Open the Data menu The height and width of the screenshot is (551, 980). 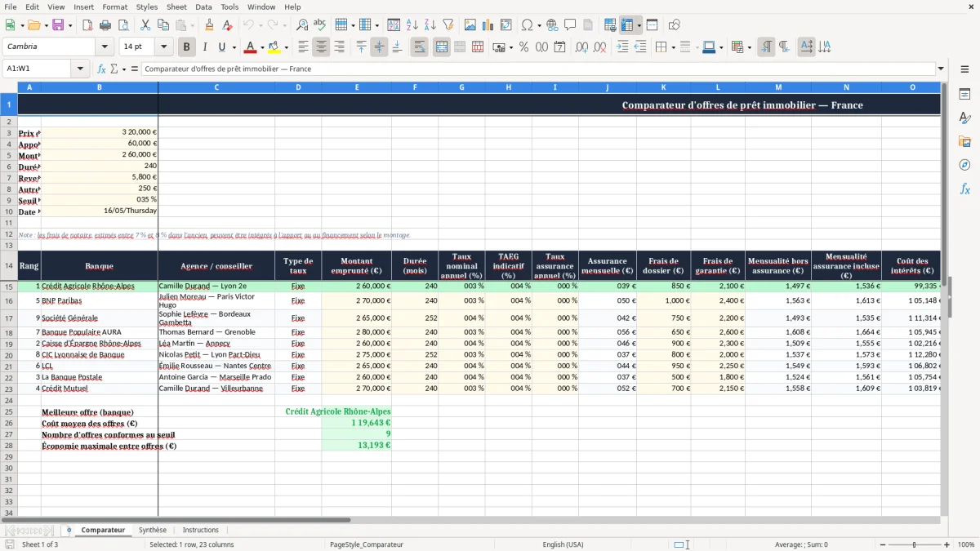tap(203, 7)
